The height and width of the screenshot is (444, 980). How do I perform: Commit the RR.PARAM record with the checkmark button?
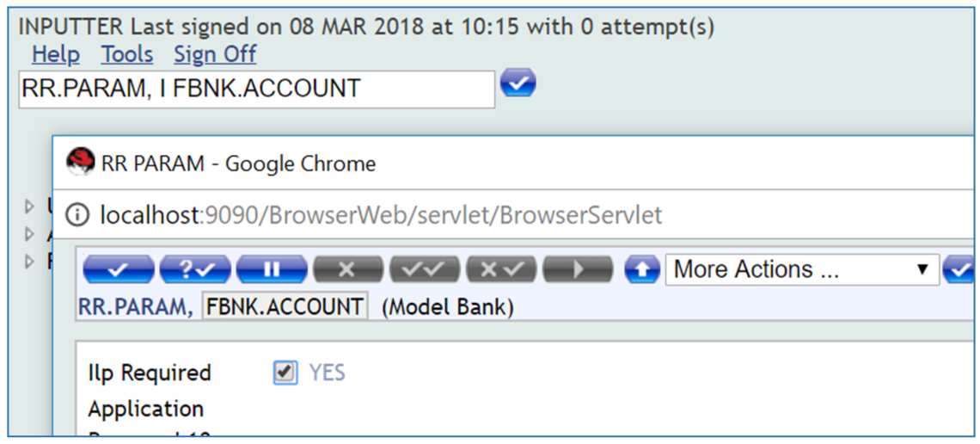pos(118,269)
